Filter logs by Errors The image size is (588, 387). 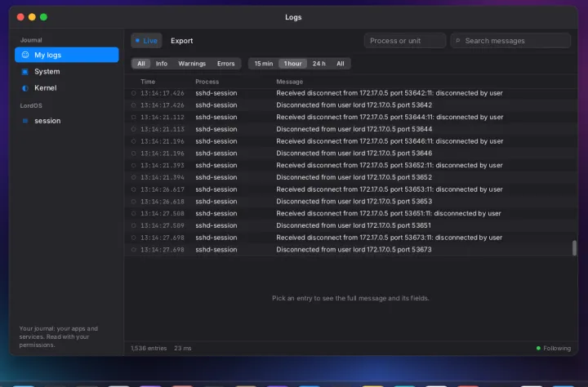225,64
